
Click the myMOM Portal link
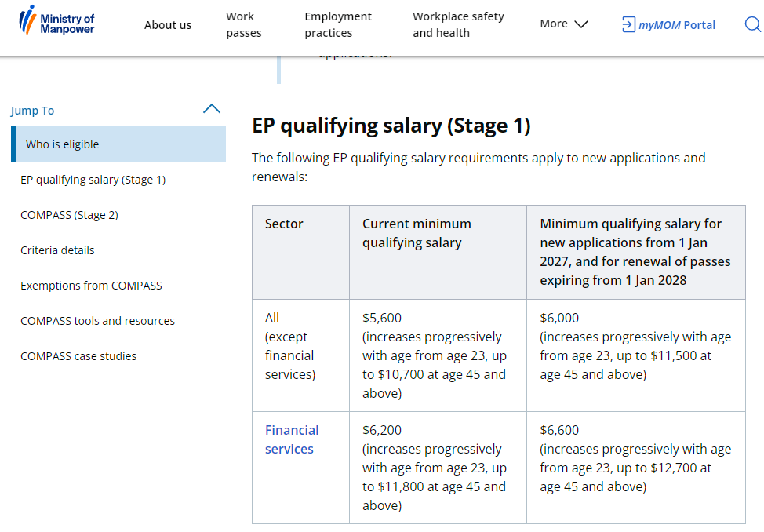tap(676, 25)
